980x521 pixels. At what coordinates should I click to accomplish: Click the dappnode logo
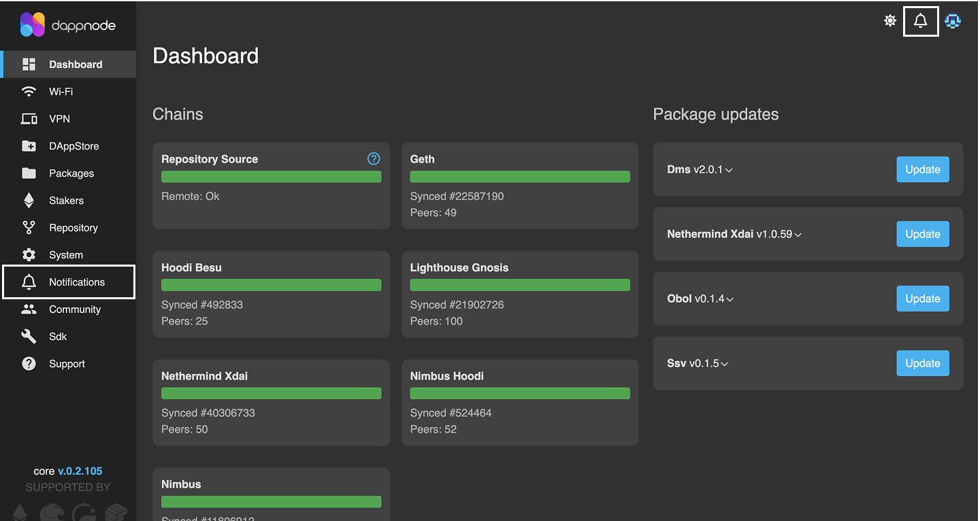(x=67, y=25)
